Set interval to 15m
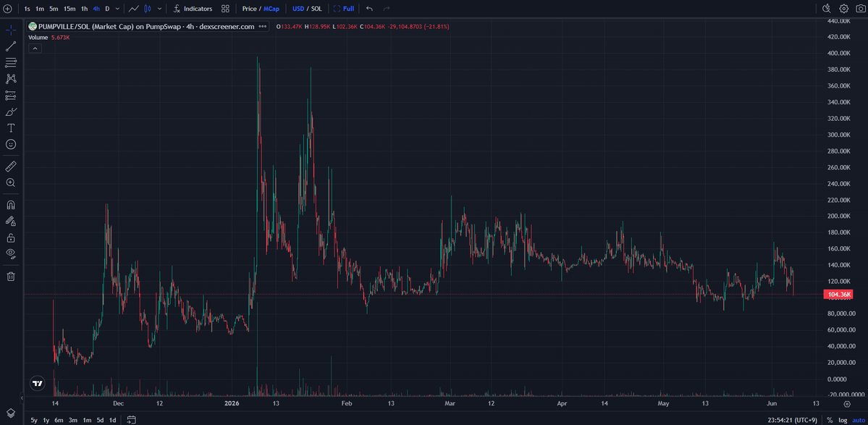The image size is (868, 425). [69, 9]
